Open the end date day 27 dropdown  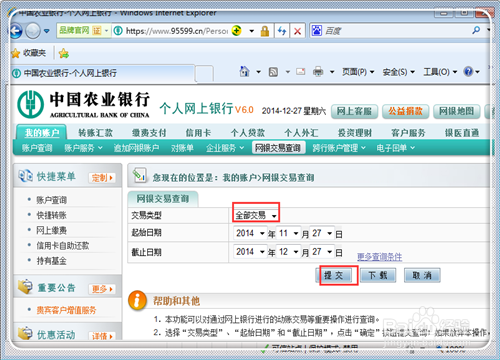322,252
